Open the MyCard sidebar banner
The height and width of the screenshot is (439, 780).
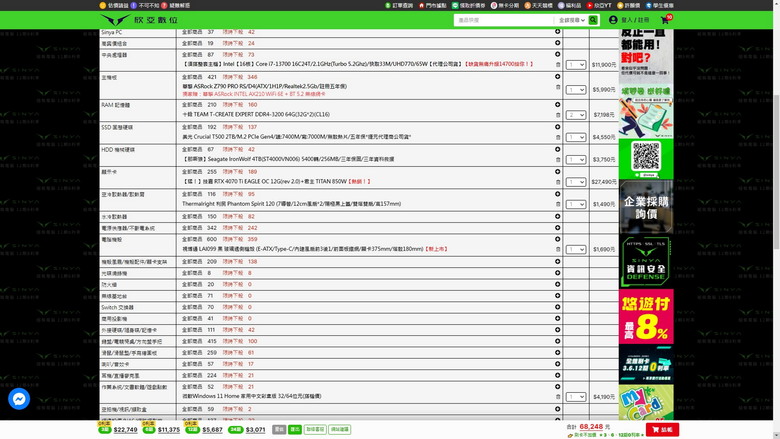646,402
